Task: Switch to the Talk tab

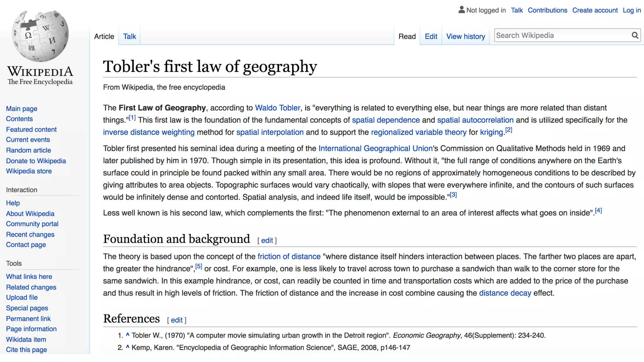Action: [x=129, y=36]
